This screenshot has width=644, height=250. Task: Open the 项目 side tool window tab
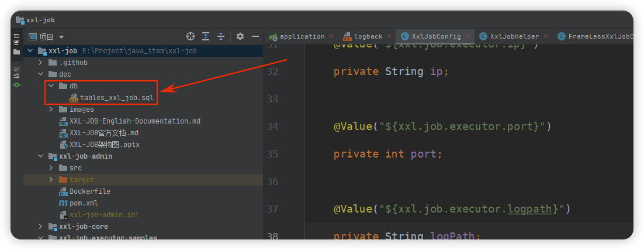16,45
